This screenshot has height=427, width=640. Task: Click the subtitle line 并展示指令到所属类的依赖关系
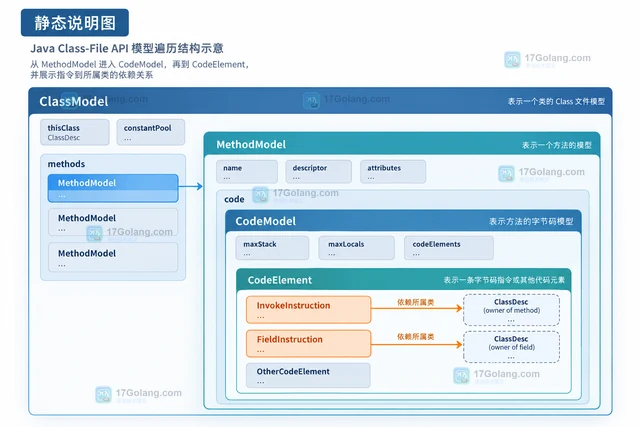[x=91, y=75]
